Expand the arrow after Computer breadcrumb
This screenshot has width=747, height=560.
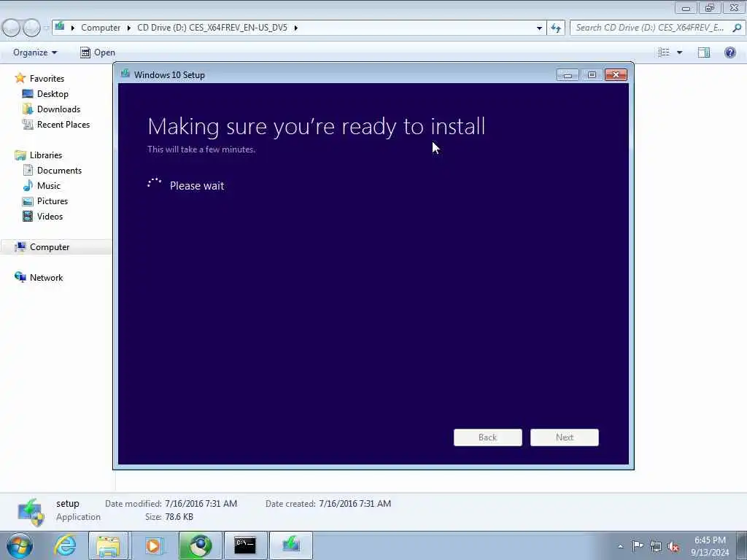point(128,28)
